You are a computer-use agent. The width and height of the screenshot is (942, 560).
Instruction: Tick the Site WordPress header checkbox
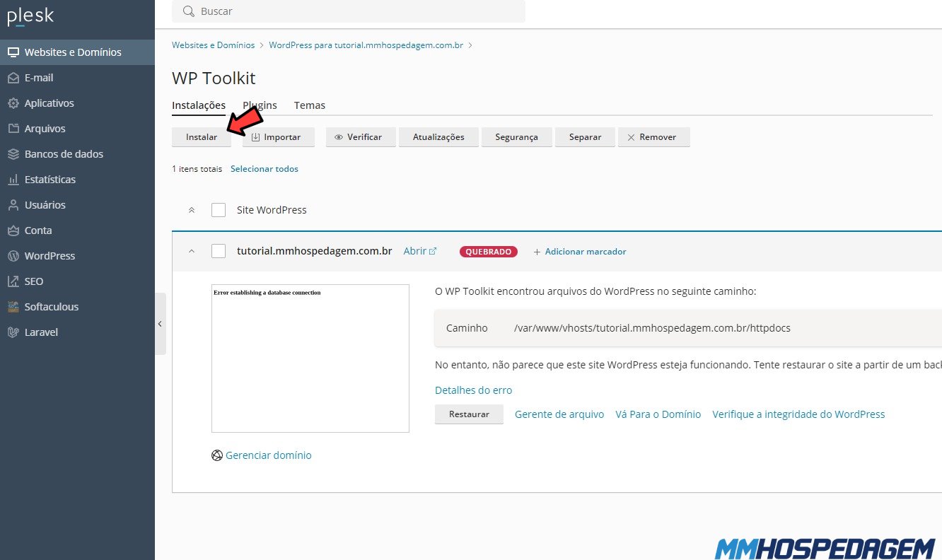(219, 210)
